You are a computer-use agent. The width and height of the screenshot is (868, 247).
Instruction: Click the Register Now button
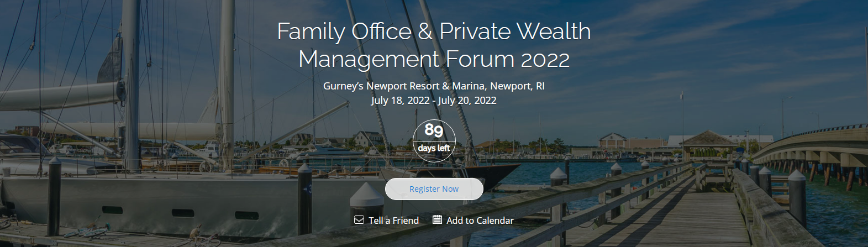tap(434, 189)
